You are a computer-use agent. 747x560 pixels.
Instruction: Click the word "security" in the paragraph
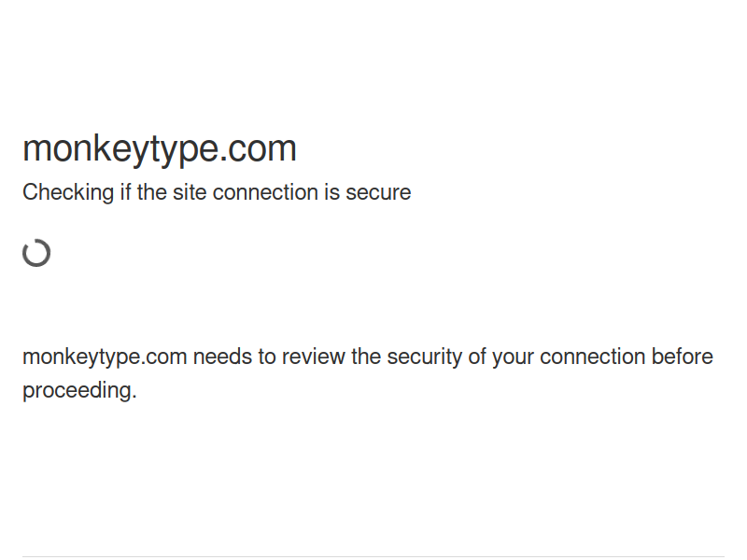click(x=425, y=357)
